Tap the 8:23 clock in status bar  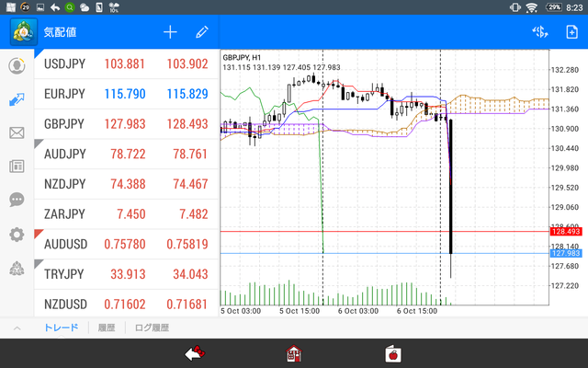(574, 7)
